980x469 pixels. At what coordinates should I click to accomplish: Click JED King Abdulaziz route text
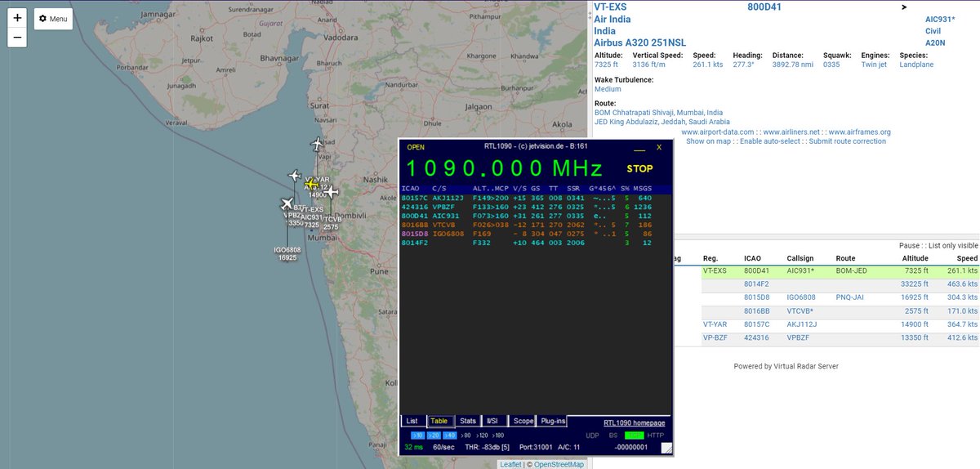click(x=662, y=122)
